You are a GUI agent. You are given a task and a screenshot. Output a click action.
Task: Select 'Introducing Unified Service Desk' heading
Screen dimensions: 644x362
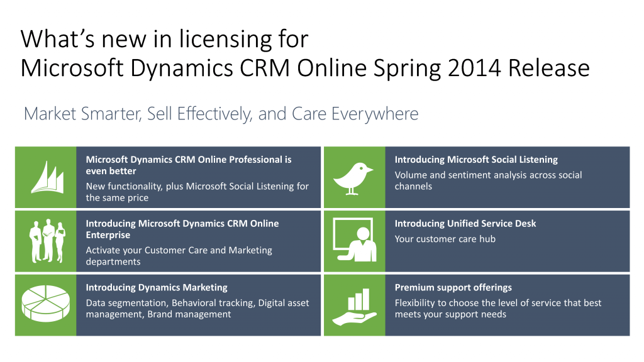[x=465, y=224]
